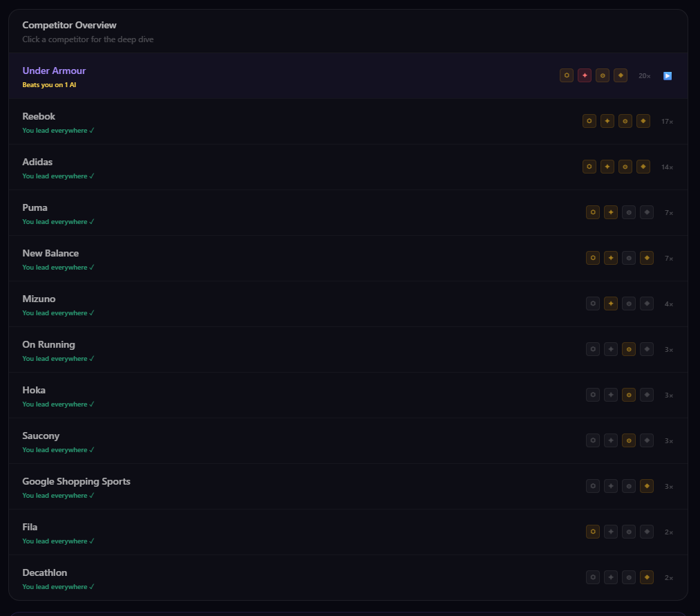Image resolution: width=700 pixels, height=616 pixels.
Task: Select the Reebok competitor row
Action: pos(348,122)
